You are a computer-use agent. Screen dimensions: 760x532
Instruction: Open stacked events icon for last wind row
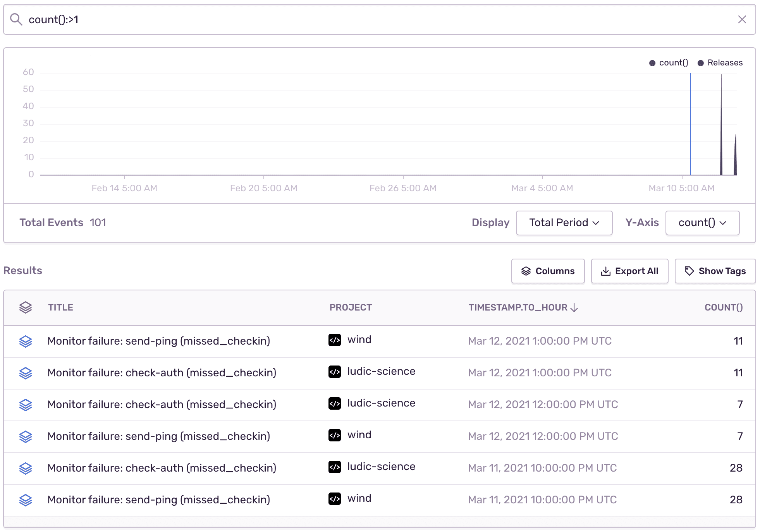pyautogui.click(x=26, y=500)
